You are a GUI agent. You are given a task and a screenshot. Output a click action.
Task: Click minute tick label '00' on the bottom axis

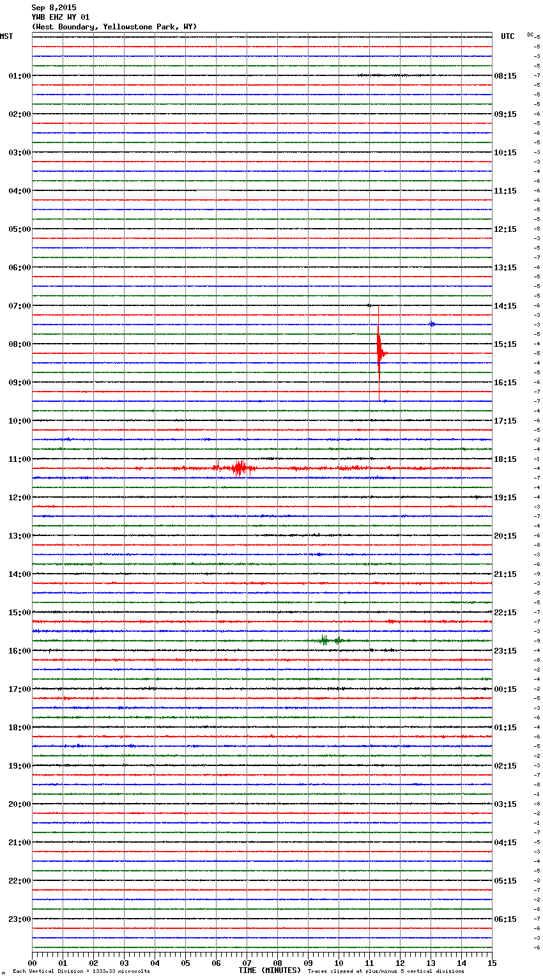[x=32, y=963]
